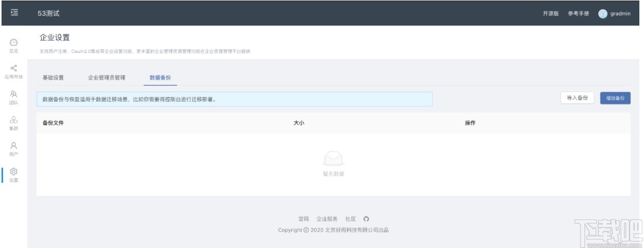The width and height of the screenshot is (644, 248).
Task: Open the GitHub icon in footer
Action: point(366,219)
